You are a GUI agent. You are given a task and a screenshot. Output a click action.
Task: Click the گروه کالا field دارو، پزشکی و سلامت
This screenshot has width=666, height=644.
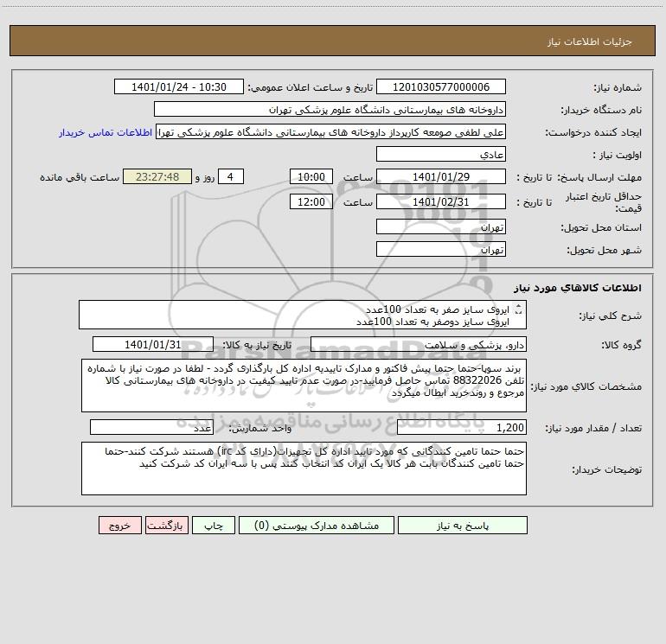coord(419,344)
